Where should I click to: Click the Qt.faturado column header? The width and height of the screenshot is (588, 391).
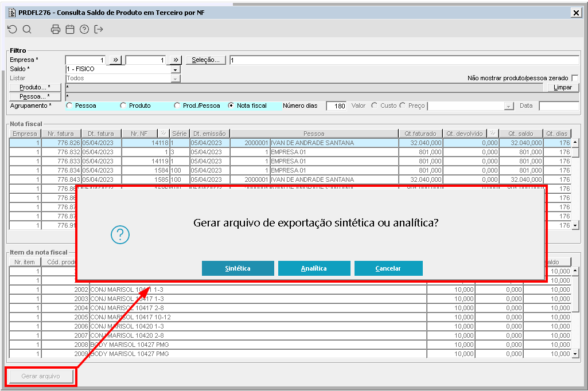[420, 134]
